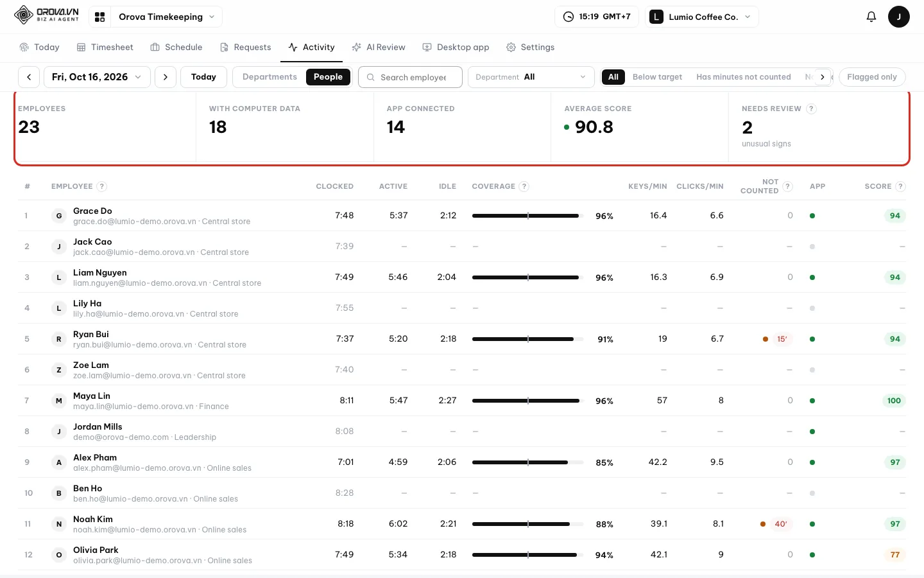Select the All filter chip
The image size is (924, 578).
pos(613,77)
